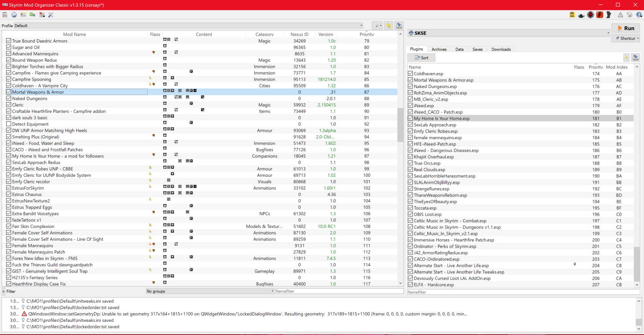Image resolution: width=644 pixels, height=335 pixels.
Task: Toggle OBIS Loot.esp plugin checkbox
Action: [x=410, y=214]
